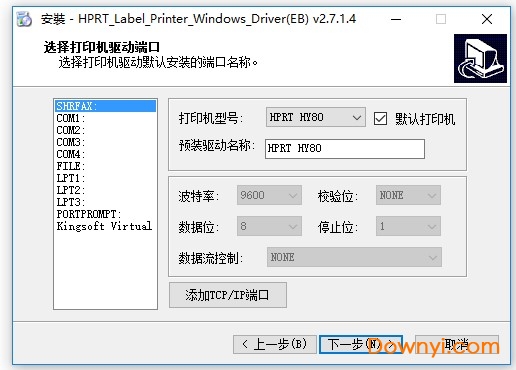
Task: Select the Kingsoft Virtual port entry
Action: (105, 226)
